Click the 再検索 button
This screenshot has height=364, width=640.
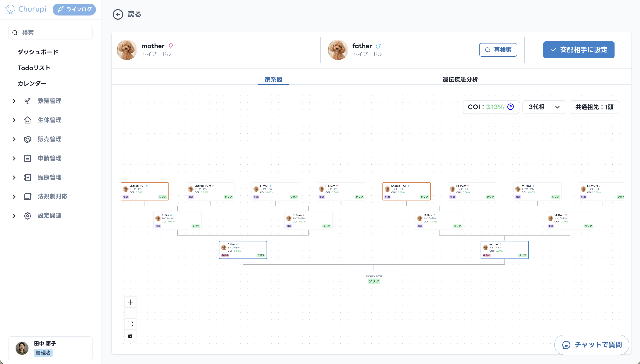[498, 50]
